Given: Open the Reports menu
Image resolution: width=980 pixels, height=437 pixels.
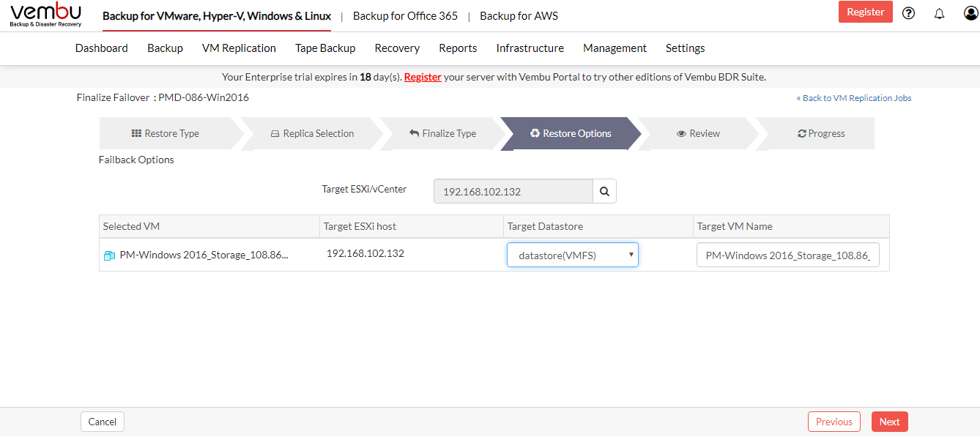Looking at the screenshot, I should (x=458, y=48).
